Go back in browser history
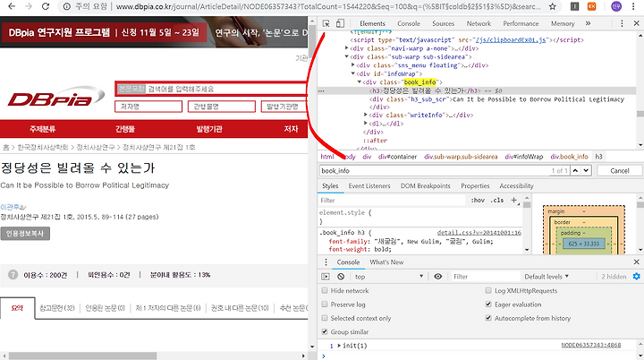The width and height of the screenshot is (644, 360). tap(12, 6)
